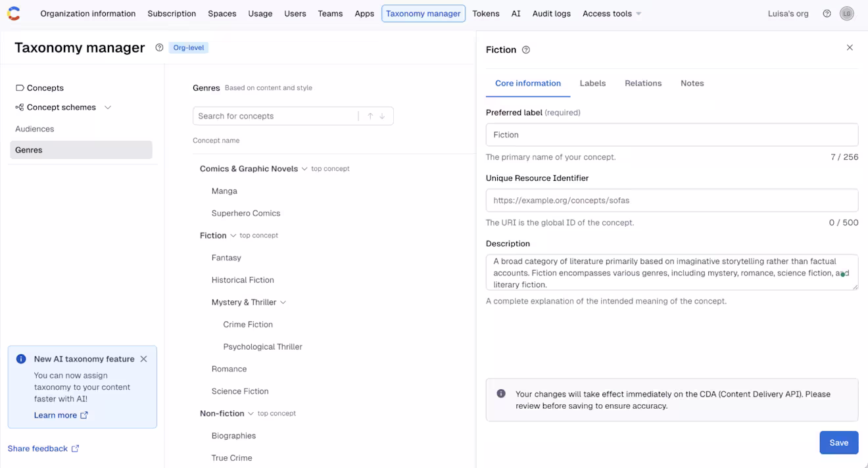
Task: Open the LG user avatar menu
Action: point(847,13)
